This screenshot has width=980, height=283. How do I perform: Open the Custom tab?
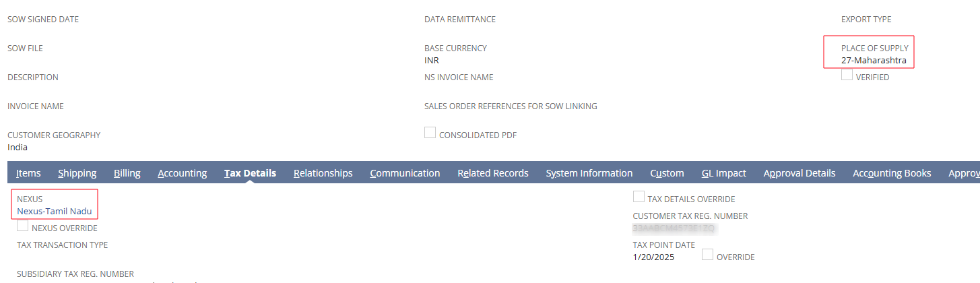point(667,173)
